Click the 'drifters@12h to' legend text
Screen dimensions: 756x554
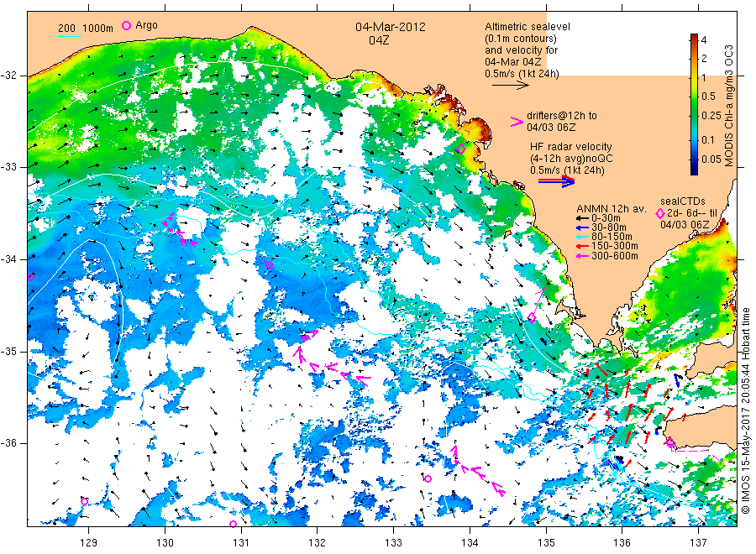562,116
